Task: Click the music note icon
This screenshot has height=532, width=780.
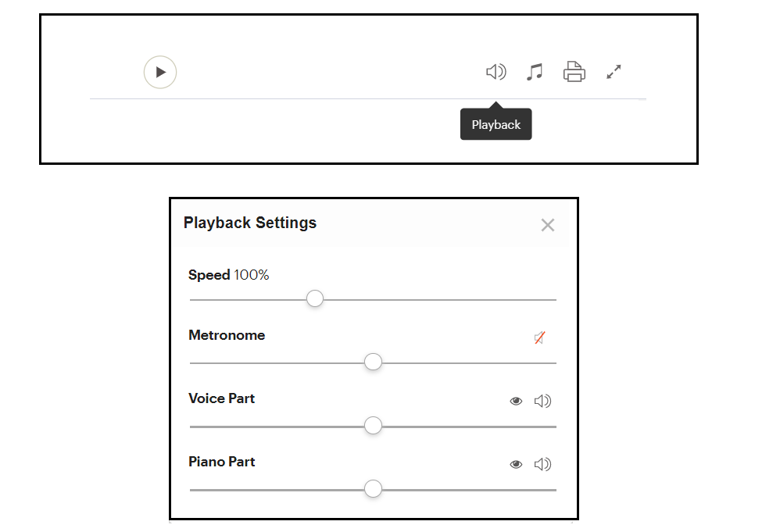Action: pyautogui.click(x=535, y=72)
